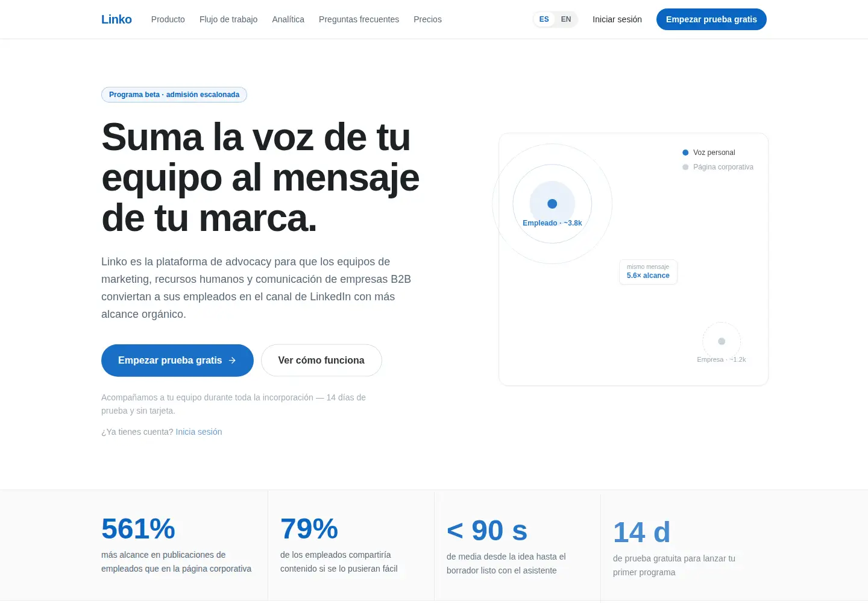This screenshot has height=603, width=868.
Task: Open Preguntas frecuentes nav link
Action: click(x=359, y=19)
